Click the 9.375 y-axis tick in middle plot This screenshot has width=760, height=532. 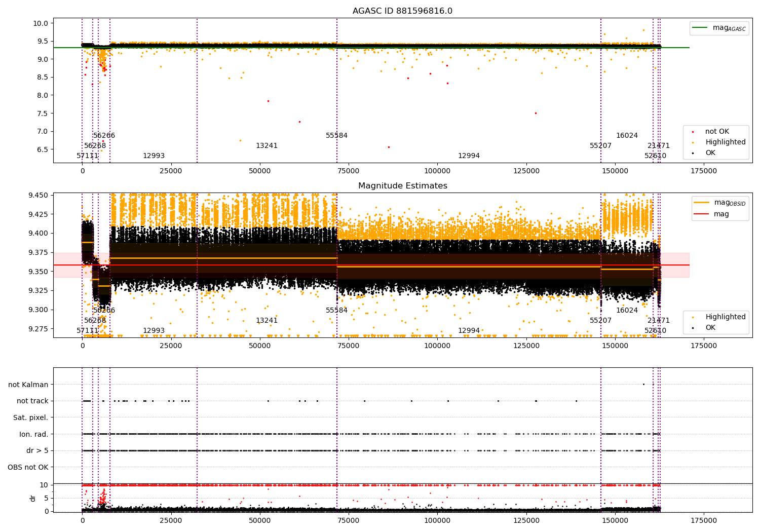tap(38, 252)
